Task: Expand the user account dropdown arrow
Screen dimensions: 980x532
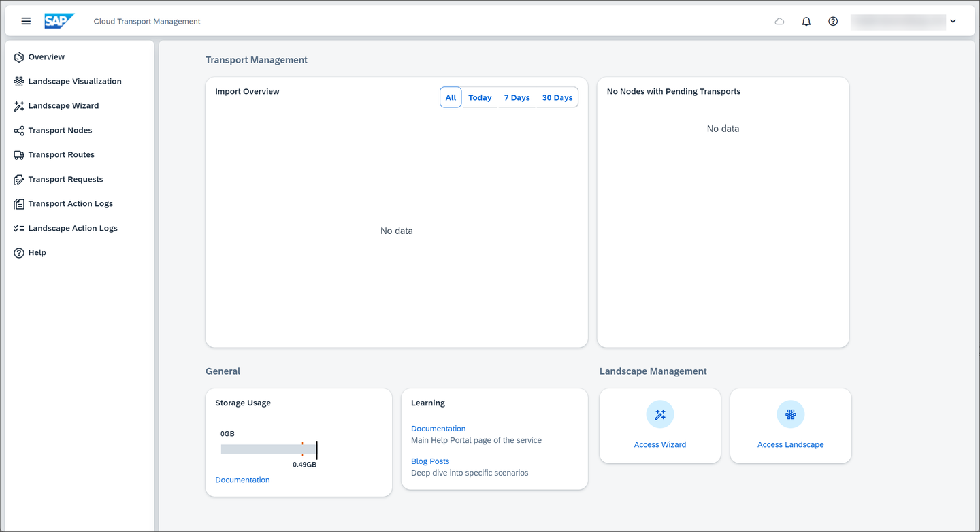Action: (953, 21)
